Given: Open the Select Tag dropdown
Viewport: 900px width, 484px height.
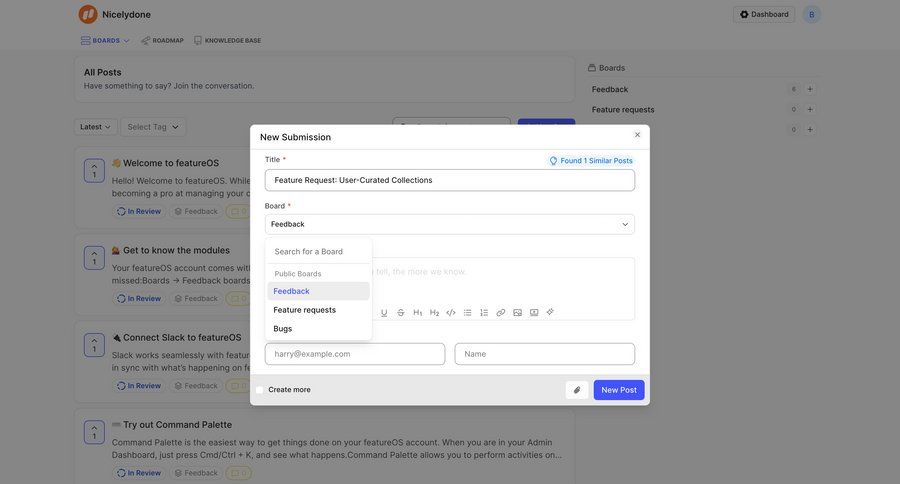Looking at the screenshot, I should [x=153, y=127].
